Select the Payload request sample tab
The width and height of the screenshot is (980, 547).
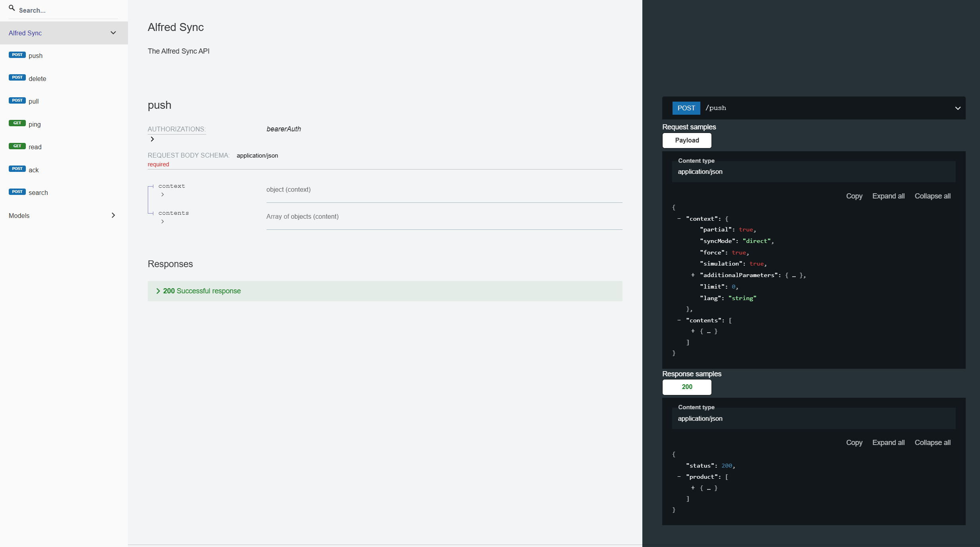click(687, 141)
